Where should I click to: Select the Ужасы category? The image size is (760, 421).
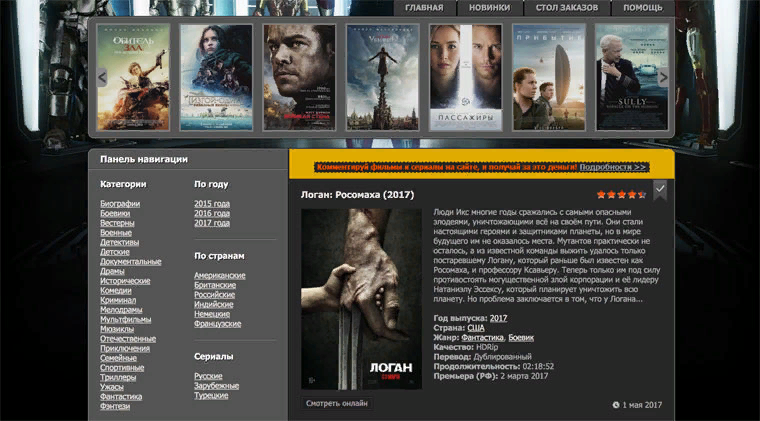(x=111, y=387)
